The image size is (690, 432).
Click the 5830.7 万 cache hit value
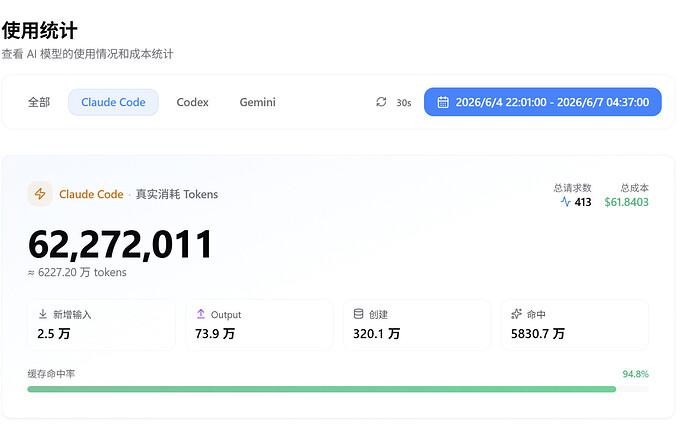(538, 334)
